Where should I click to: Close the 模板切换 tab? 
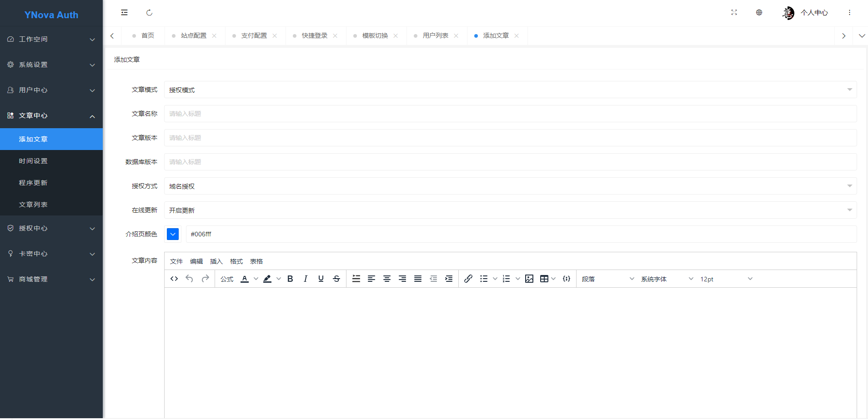[396, 36]
